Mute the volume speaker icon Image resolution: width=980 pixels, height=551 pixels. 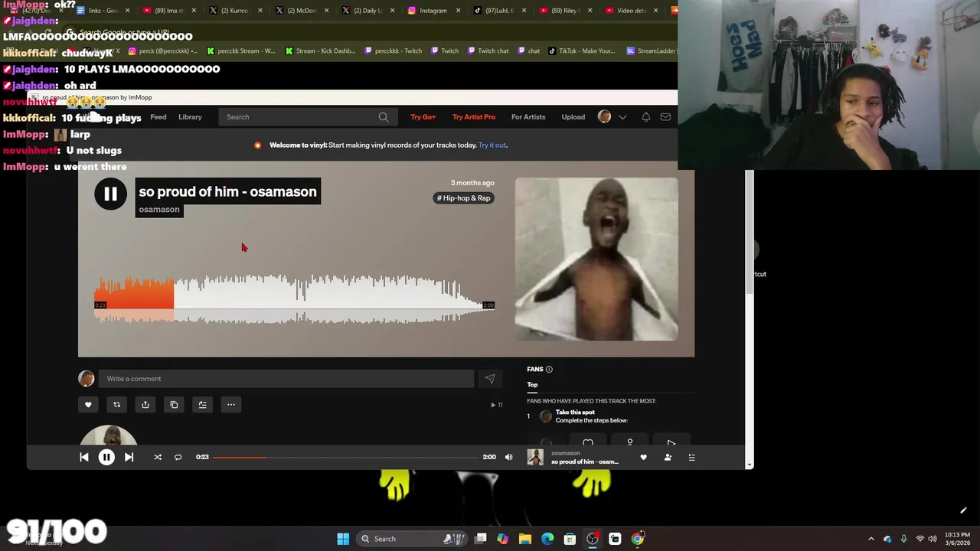[x=508, y=457]
